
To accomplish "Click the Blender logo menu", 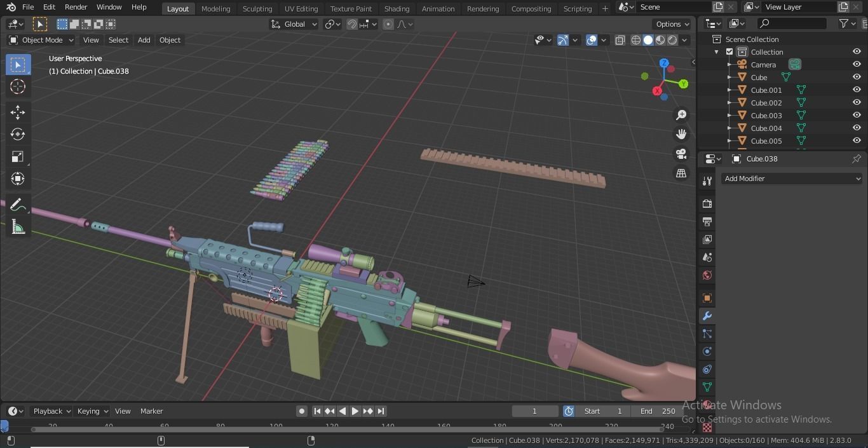I will 10,7.
